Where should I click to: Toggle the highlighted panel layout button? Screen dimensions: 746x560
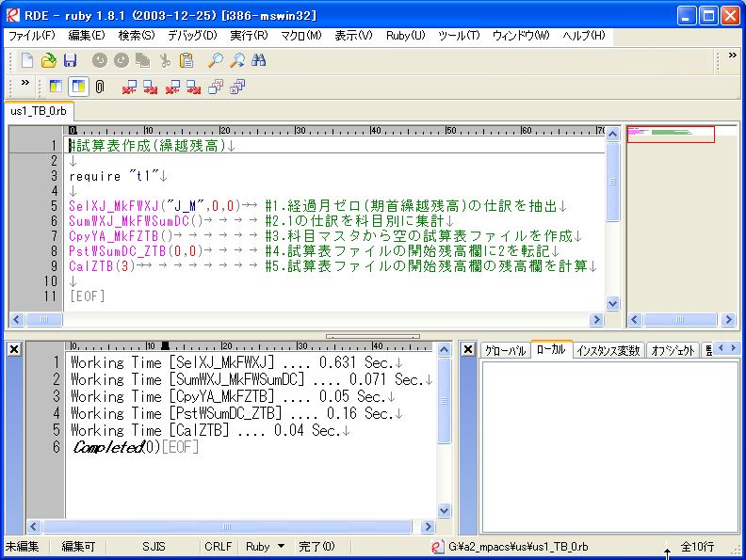[x=78, y=87]
